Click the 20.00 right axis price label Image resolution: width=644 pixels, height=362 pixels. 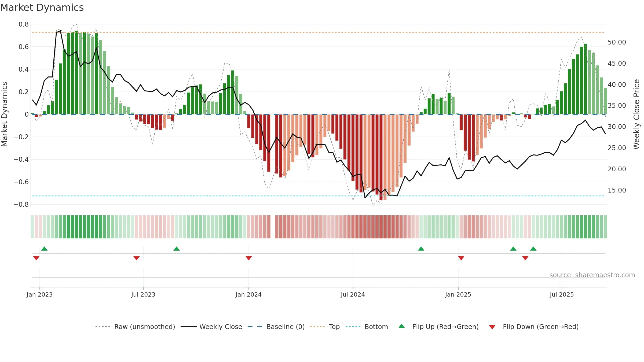click(617, 169)
